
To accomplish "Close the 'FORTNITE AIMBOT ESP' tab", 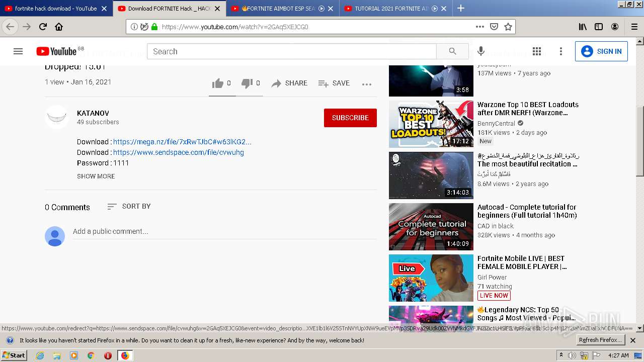I will click(x=331, y=9).
